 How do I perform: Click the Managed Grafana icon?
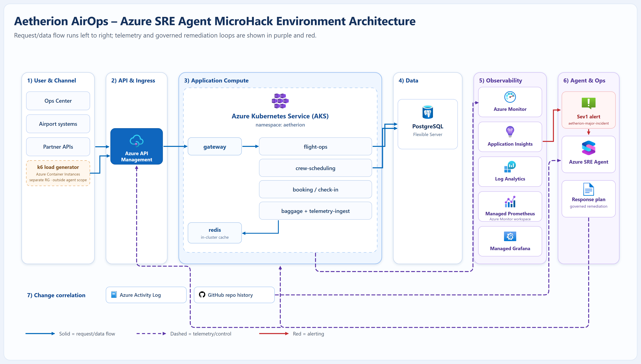(510, 236)
